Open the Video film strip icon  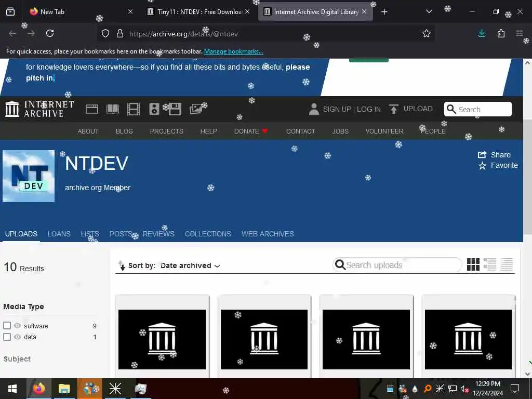[134, 109]
